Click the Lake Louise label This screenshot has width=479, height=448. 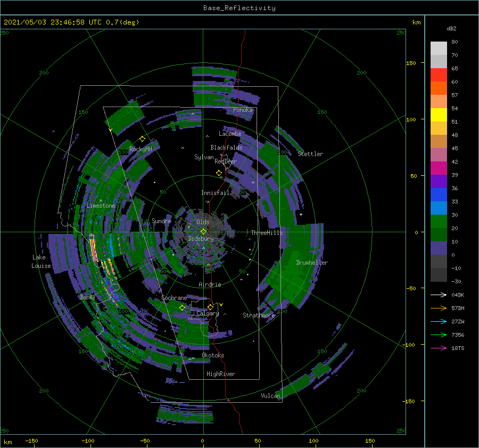[x=41, y=262]
